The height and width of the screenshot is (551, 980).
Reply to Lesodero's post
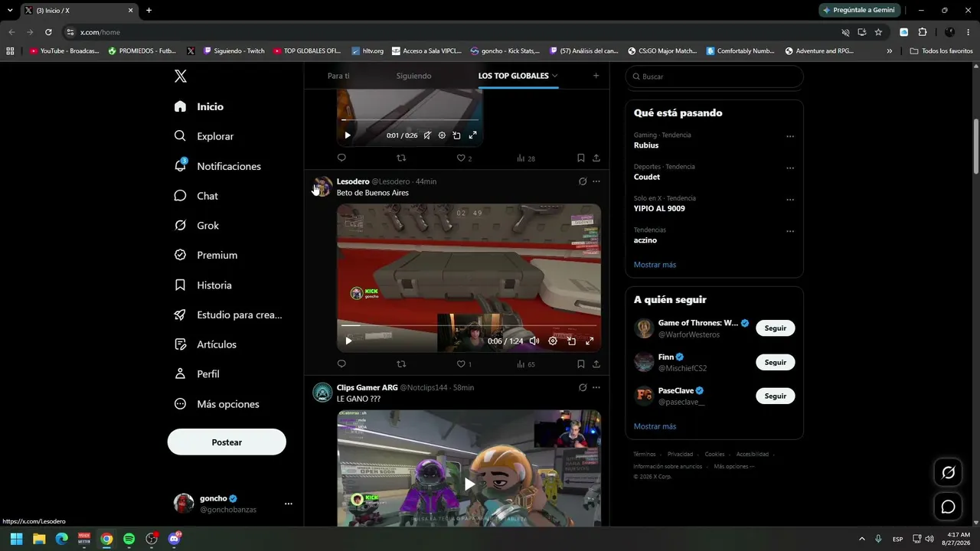click(x=341, y=364)
